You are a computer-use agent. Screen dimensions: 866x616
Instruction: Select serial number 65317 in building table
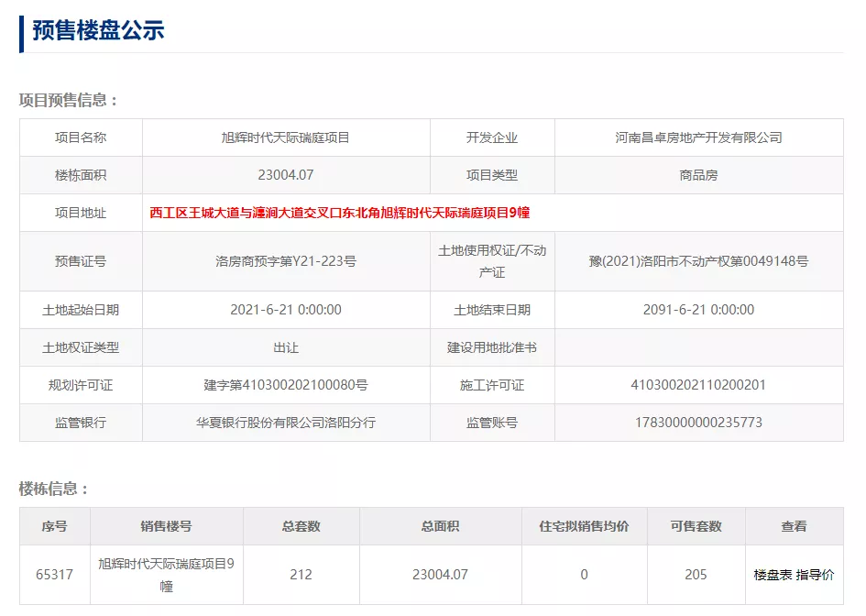[55, 575]
